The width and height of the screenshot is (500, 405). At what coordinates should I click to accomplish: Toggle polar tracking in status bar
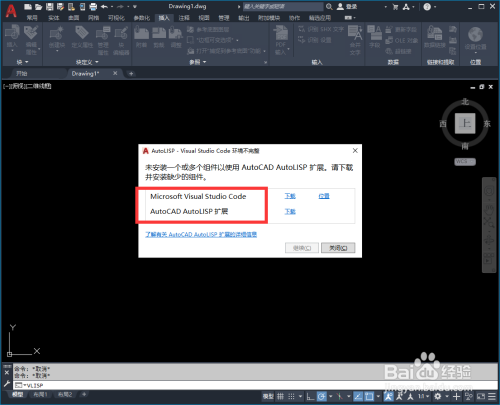point(321,396)
